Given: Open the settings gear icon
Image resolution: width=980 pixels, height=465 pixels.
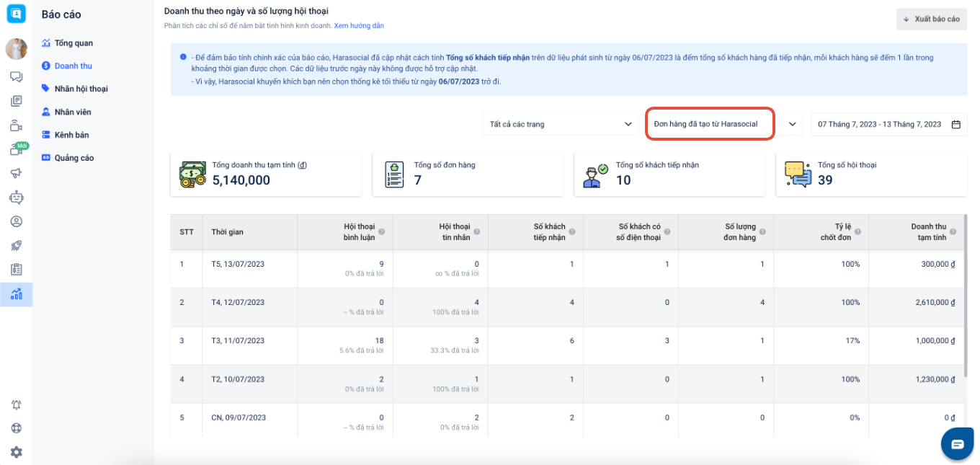Looking at the screenshot, I should click(x=16, y=452).
